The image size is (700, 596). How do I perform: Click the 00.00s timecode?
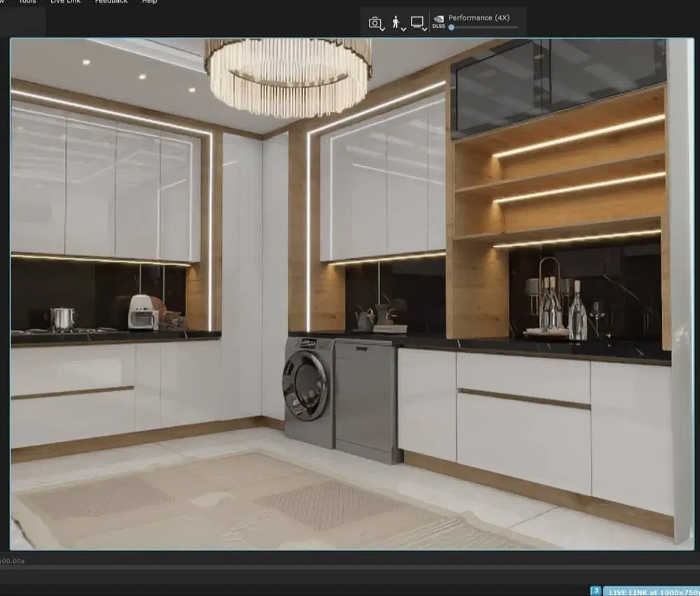[x=13, y=561]
